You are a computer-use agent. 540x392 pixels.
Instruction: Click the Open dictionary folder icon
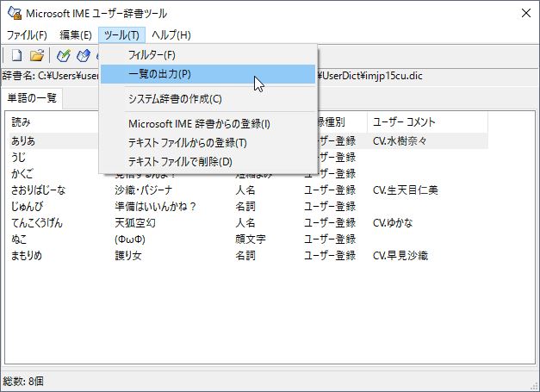[x=37, y=55]
